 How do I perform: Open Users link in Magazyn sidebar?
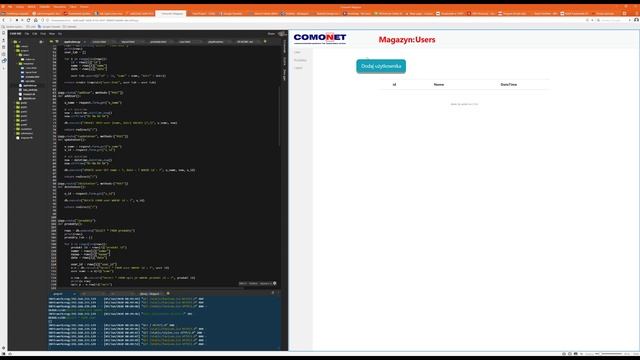(298, 52)
